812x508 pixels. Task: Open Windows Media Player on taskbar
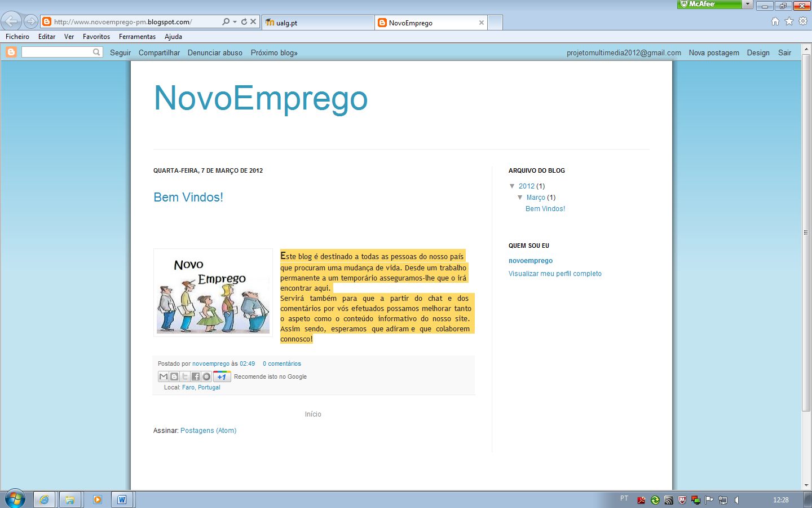(x=97, y=500)
